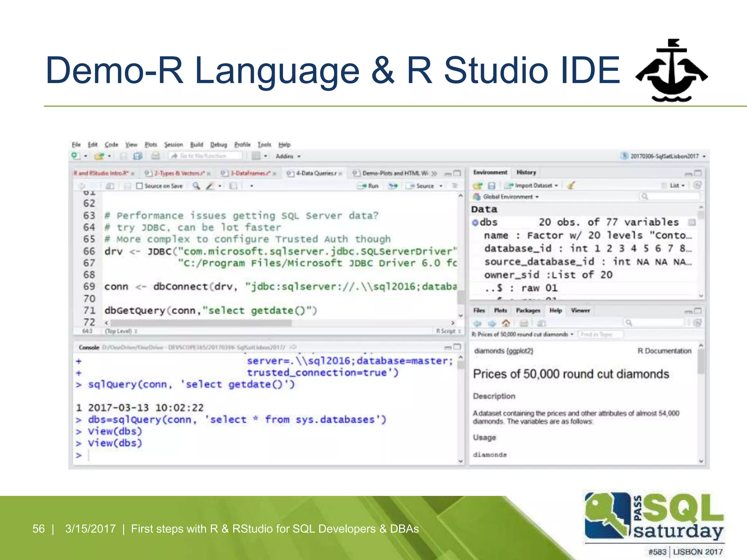Collapse the dbs data frame details
Viewport: 747px width, 560px height.
click(475, 222)
